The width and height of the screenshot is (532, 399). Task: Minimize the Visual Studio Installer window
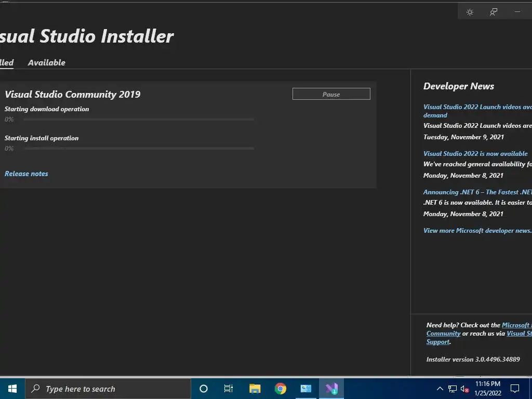coord(517,12)
